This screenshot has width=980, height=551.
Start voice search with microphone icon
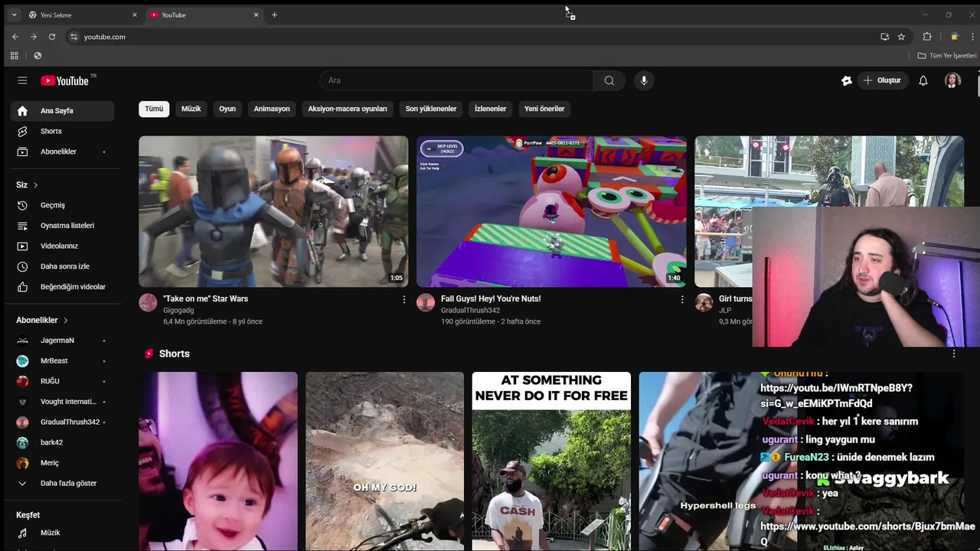pyautogui.click(x=644, y=80)
